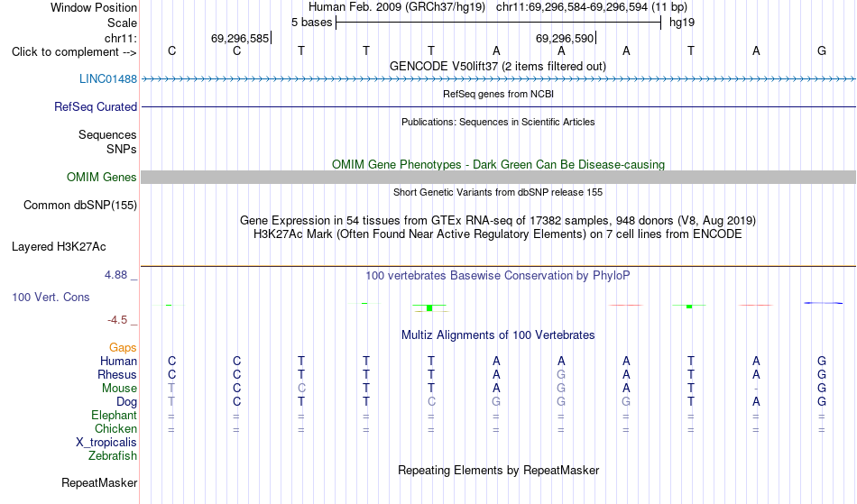Screen dimensions: 857x504
Task: Click the H3K27Ac Mark on 7 cell lines title
Action: tap(498, 234)
